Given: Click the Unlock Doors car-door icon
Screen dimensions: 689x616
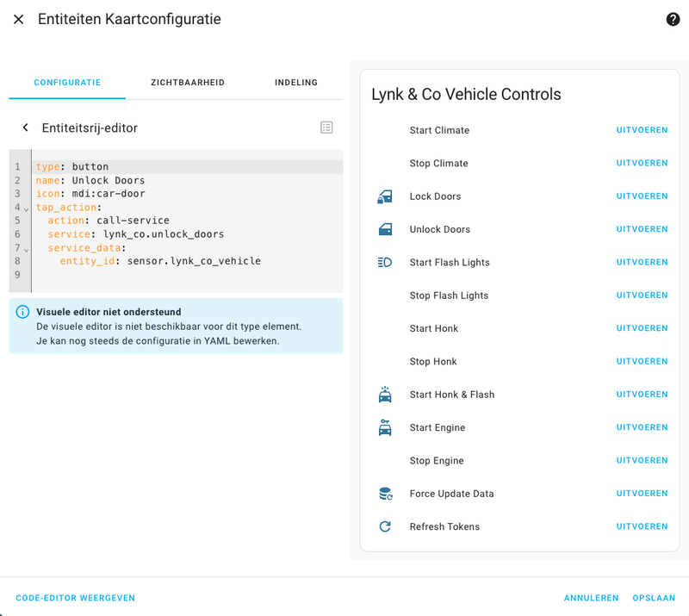Looking at the screenshot, I should pyautogui.click(x=385, y=229).
